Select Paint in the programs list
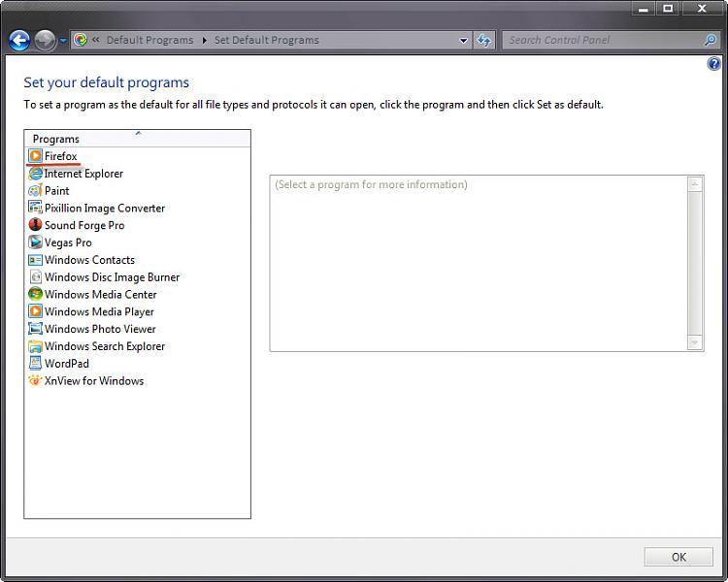728x582 pixels. [x=56, y=191]
